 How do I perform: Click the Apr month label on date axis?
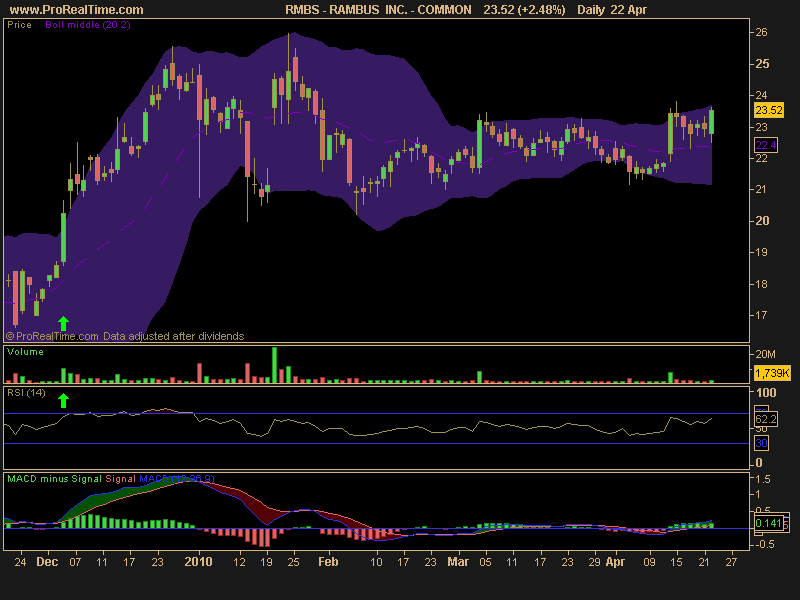pos(615,562)
